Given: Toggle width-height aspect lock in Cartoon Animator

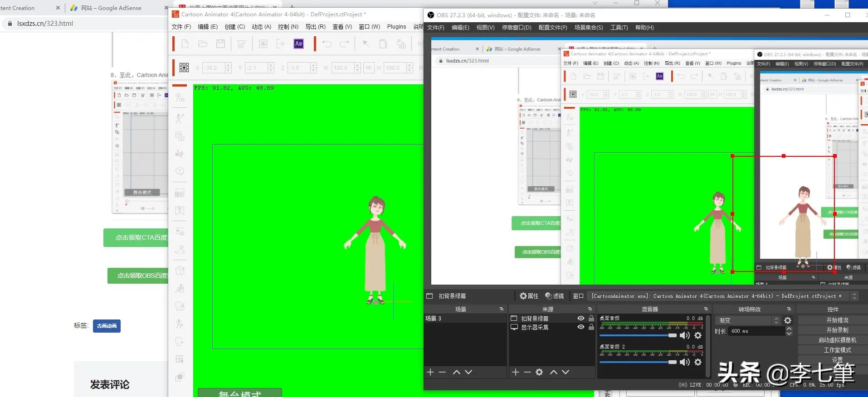Looking at the screenshot, I should pos(369,68).
